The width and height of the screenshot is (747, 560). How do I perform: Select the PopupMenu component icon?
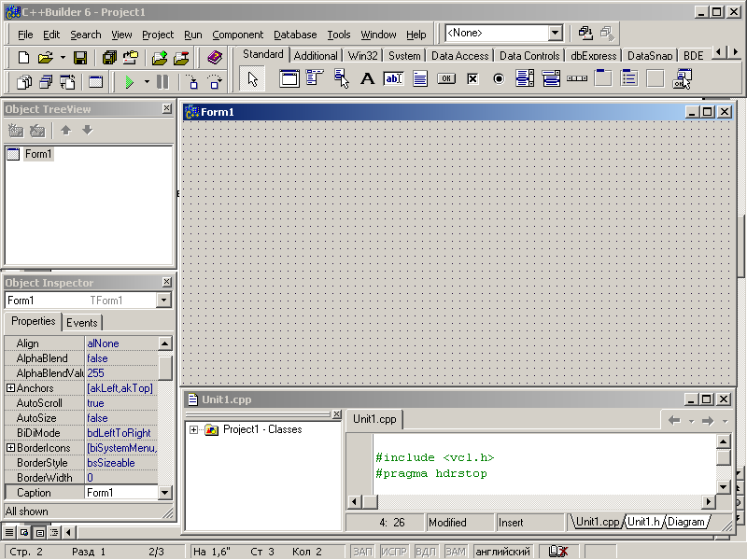tap(341, 78)
